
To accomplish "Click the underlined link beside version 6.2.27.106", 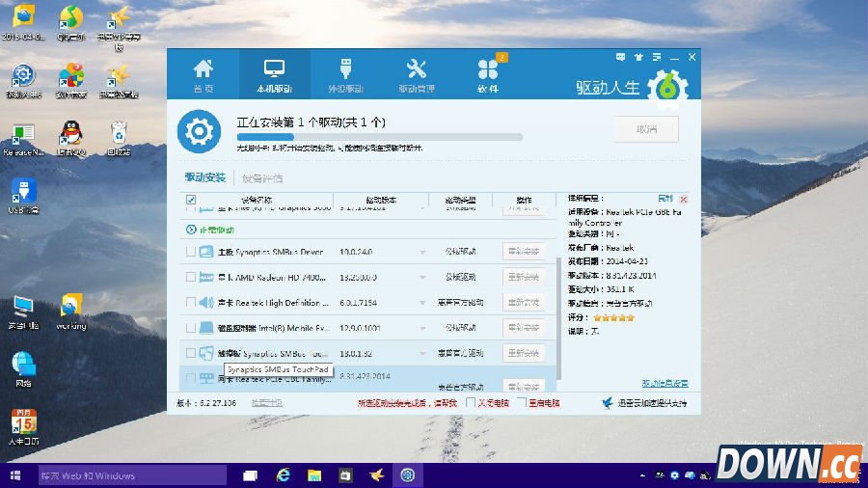I will click(267, 403).
